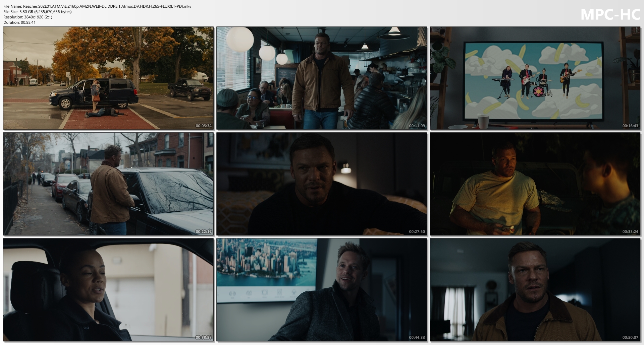Click the 00:11:09 timestamp label
Viewport: 644px width, 345px height.
(417, 126)
